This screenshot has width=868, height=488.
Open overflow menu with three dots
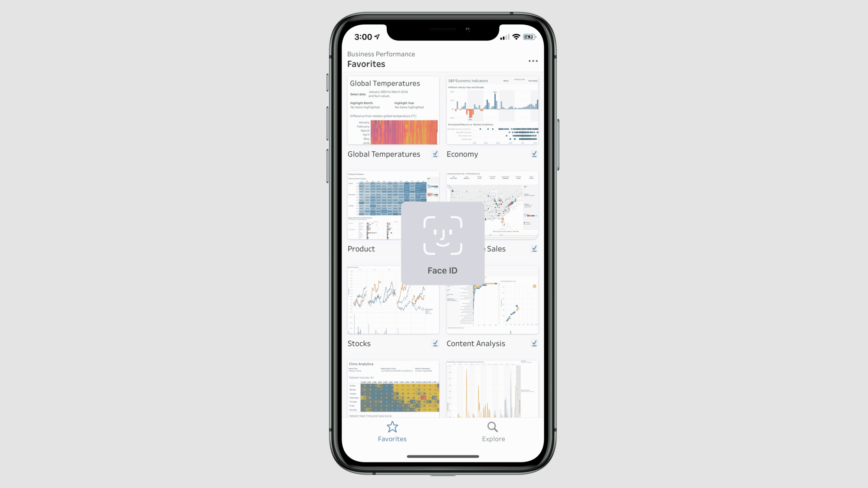coord(533,61)
